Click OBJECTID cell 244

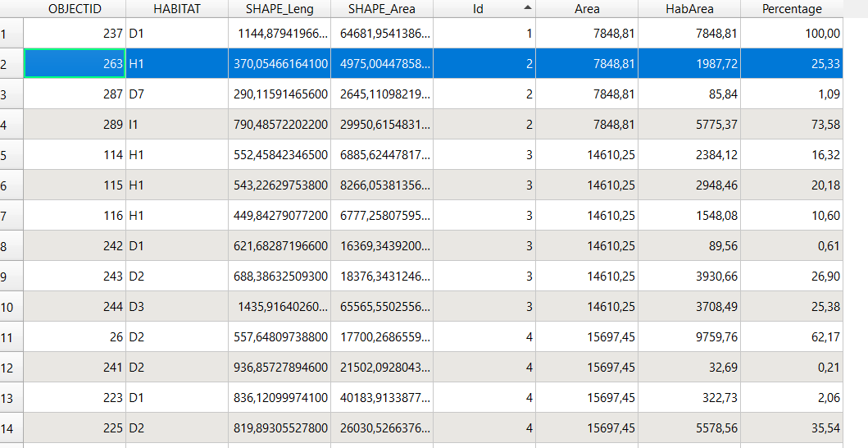tap(75, 307)
